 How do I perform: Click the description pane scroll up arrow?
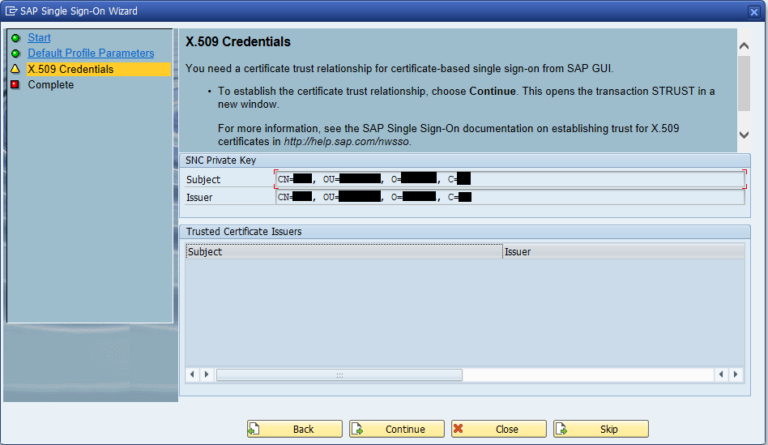744,46
